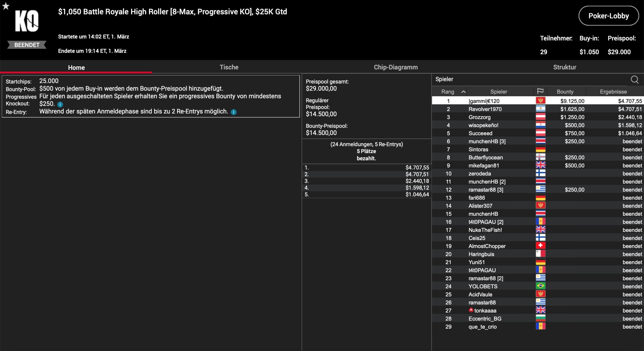Click the Poker-Lobby button
Screen dimensions: 644x351
(x=608, y=16)
